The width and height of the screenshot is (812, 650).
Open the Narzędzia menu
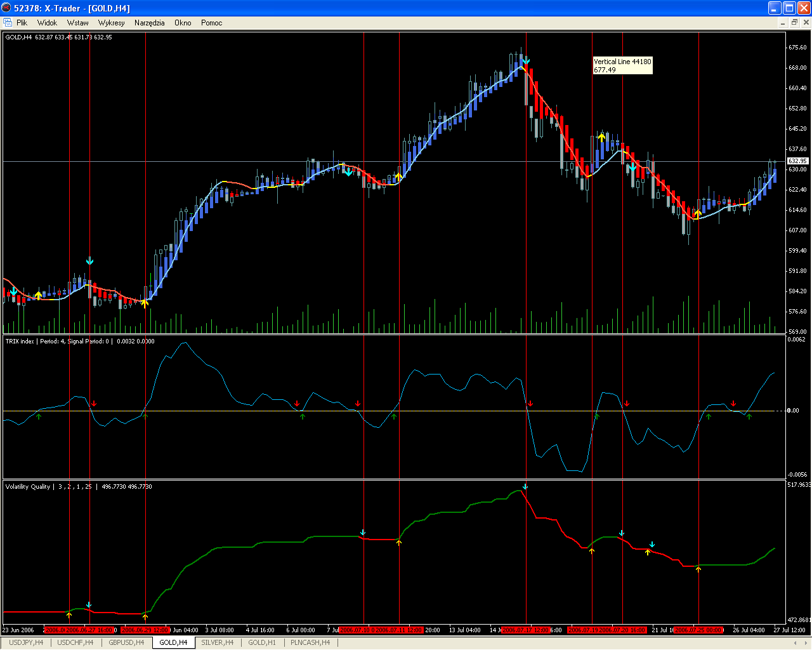pos(149,22)
